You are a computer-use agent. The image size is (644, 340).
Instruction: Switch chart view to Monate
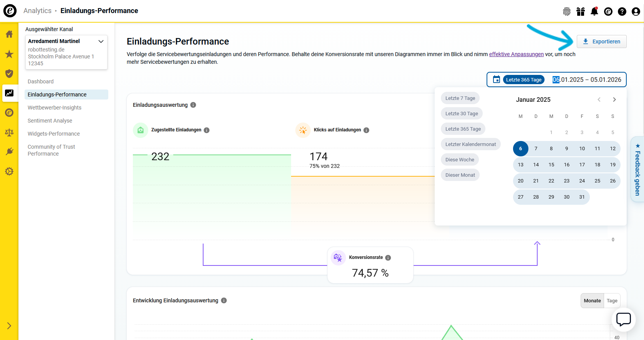pyautogui.click(x=592, y=301)
